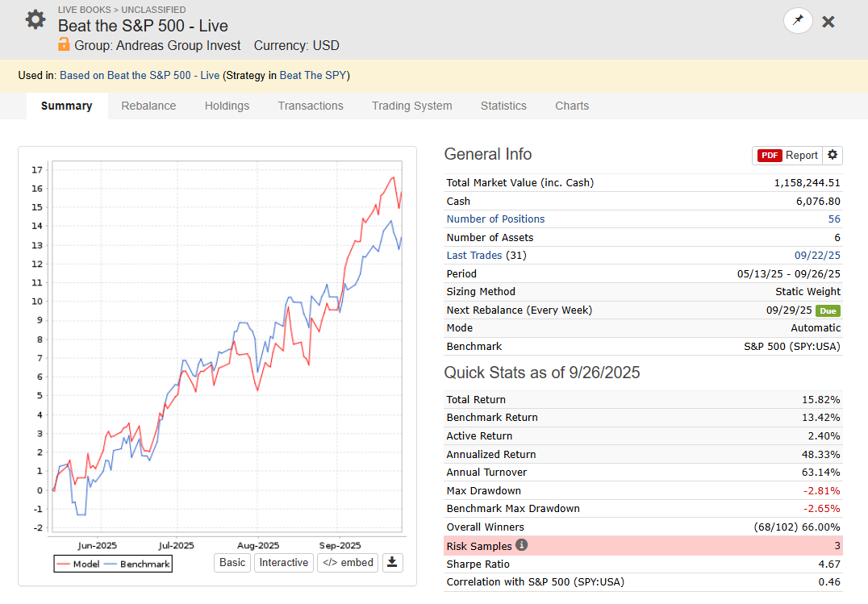Go to the Transactions tab
Screen dimensions: 868x604
click(x=311, y=106)
